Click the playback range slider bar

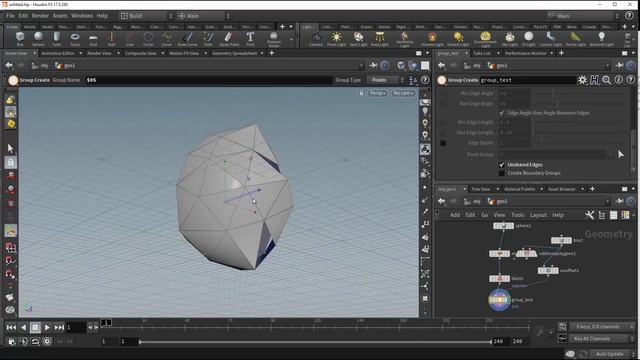315,342
